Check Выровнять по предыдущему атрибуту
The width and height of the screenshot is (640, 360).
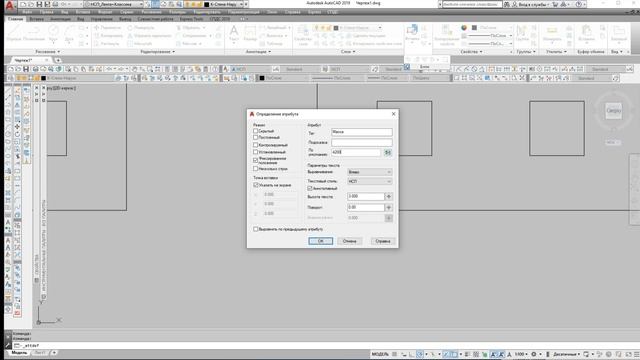point(256,229)
